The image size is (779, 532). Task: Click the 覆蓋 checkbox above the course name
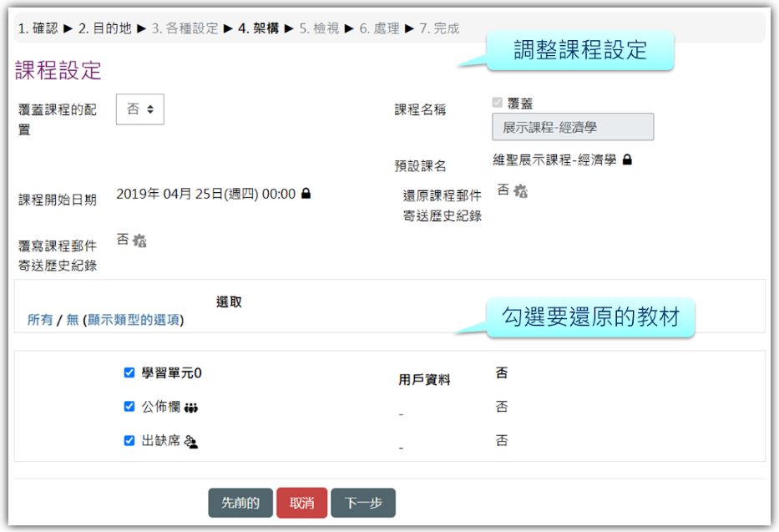[x=498, y=103]
